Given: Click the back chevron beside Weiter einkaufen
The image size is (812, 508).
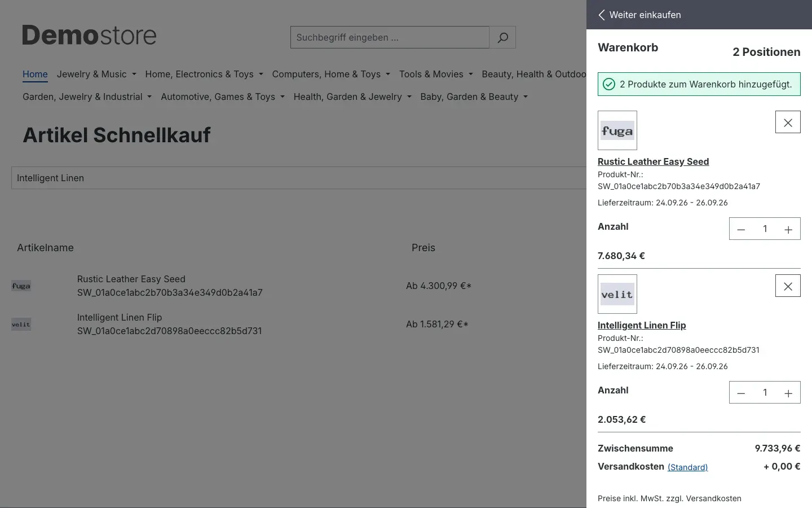Looking at the screenshot, I should coord(602,15).
